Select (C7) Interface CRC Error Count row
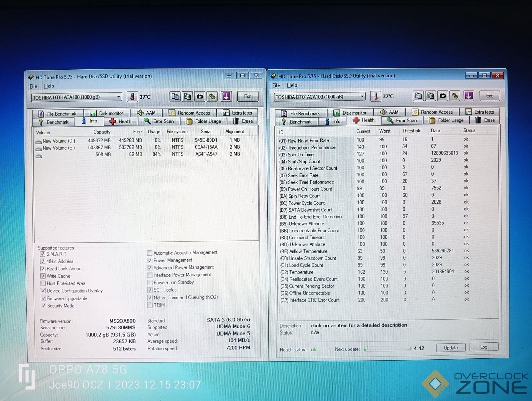The height and width of the screenshot is (401, 532). [x=375, y=300]
